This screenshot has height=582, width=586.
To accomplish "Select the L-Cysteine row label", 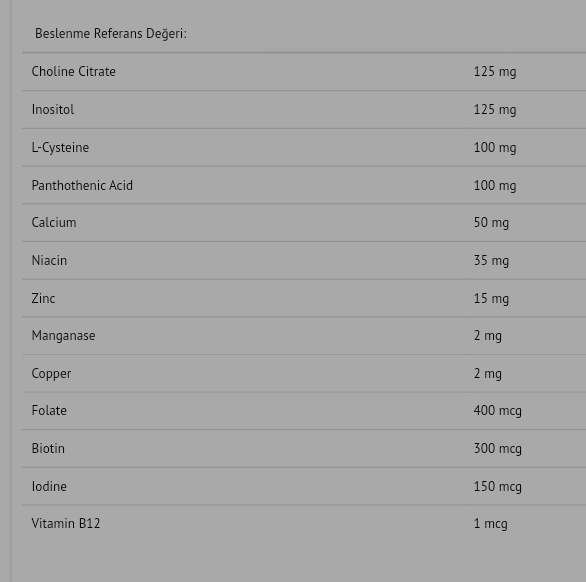I will click(x=60, y=148).
